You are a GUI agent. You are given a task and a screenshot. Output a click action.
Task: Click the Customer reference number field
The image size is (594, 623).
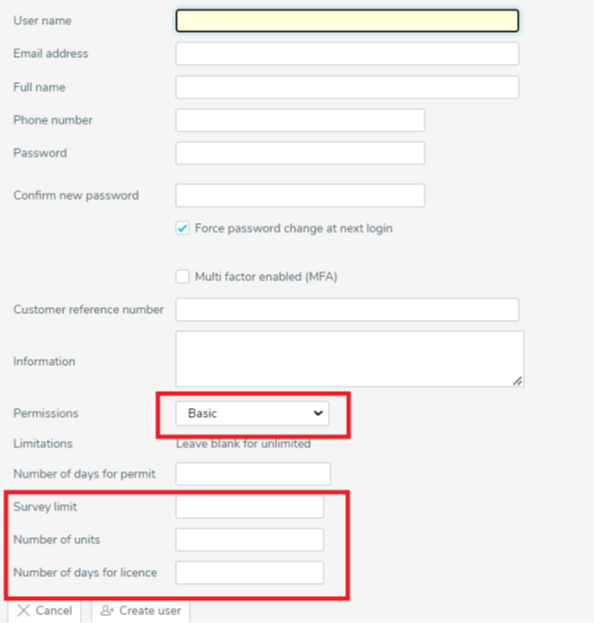coord(347,310)
